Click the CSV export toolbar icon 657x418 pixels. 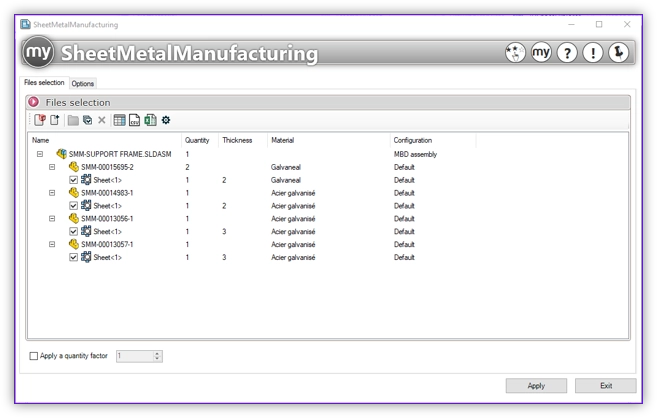click(135, 120)
